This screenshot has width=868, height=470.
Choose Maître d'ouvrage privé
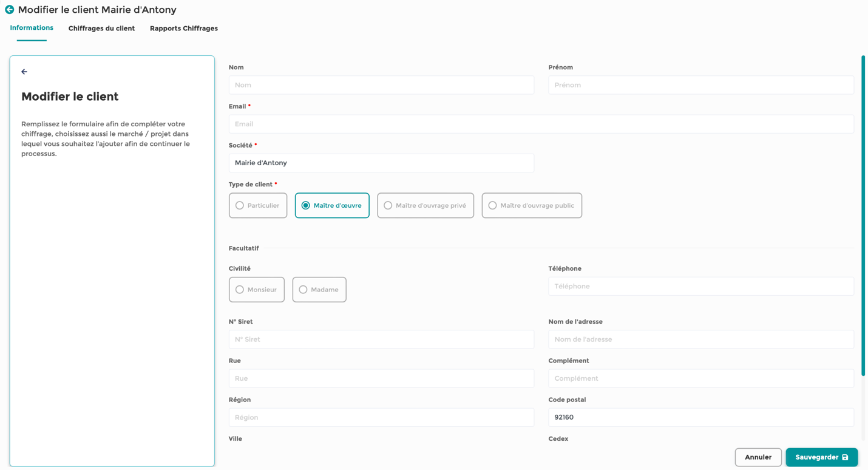point(426,205)
